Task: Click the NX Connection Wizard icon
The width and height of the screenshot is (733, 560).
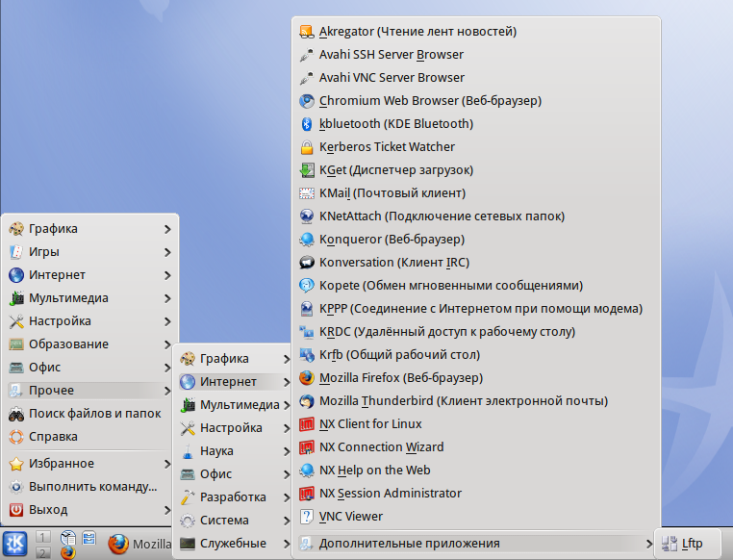Action: [x=307, y=446]
